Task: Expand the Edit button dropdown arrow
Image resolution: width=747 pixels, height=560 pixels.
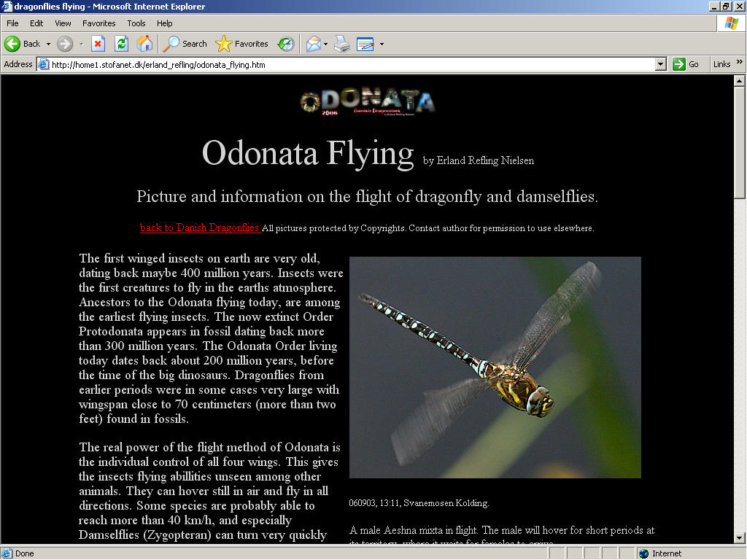Action: (381, 44)
